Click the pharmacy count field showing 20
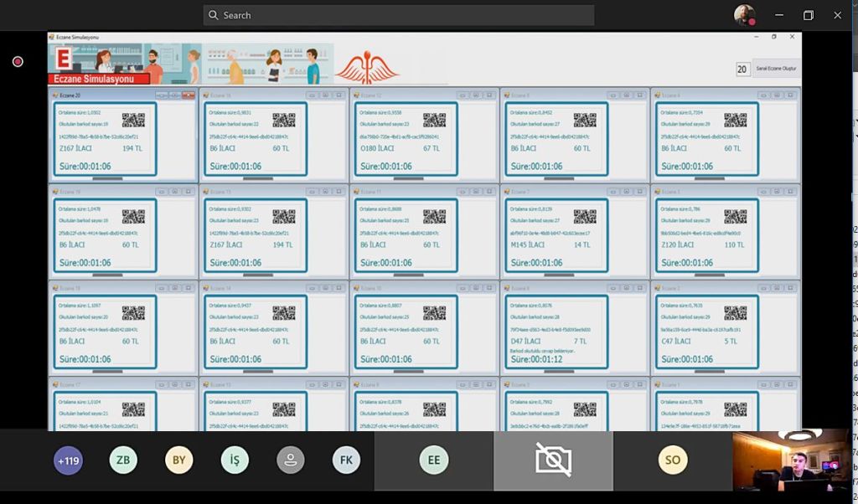The height and width of the screenshot is (504, 858). coord(742,69)
